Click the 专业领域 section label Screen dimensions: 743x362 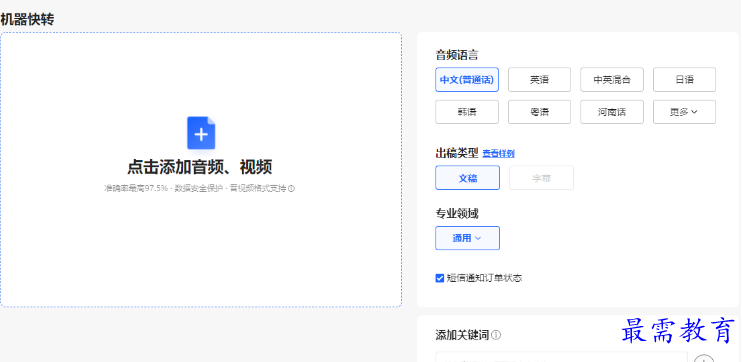(x=457, y=214)
